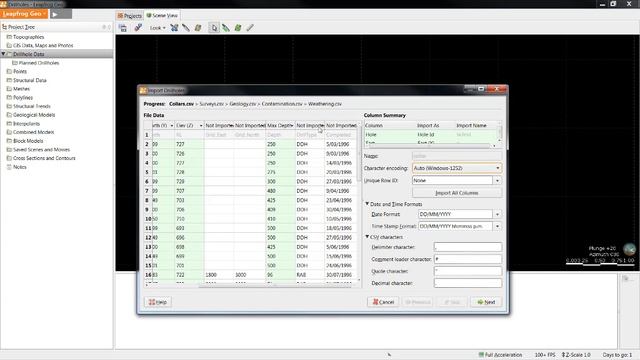Open the Leapfrog Geo application menu
The height and width of the screenshot is (360, 640).
pyautogui.click(x=24, y=14)
